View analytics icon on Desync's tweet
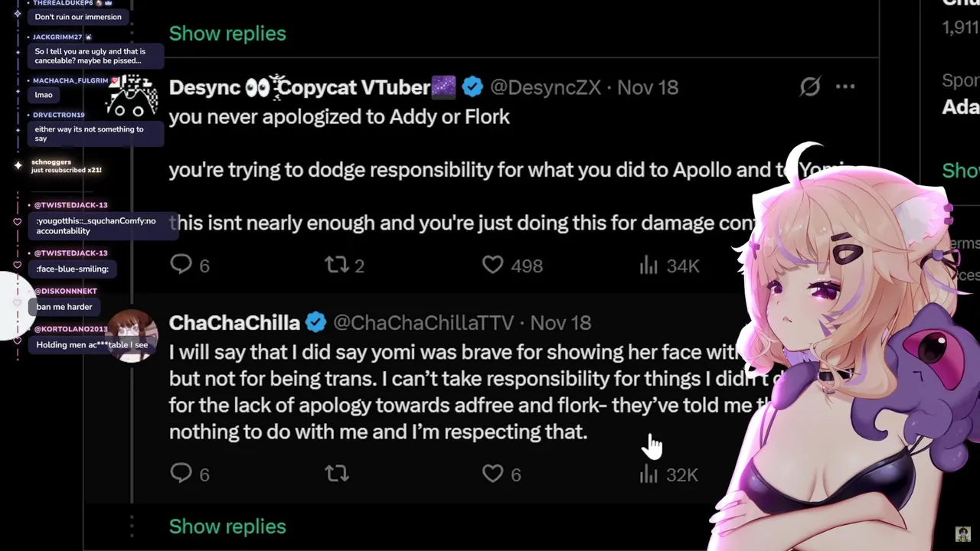The height and width of the screenshot is (551, 980). (648, 265)
